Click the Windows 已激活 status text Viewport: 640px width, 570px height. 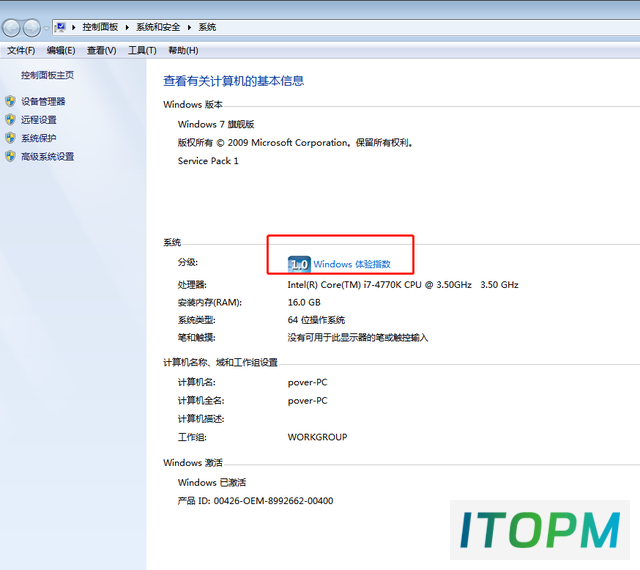pyautogui.click(x=212, y=483)
